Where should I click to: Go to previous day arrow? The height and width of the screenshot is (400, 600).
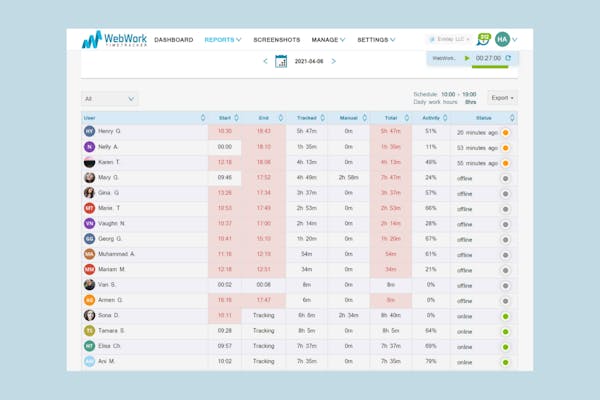[265, 61]
